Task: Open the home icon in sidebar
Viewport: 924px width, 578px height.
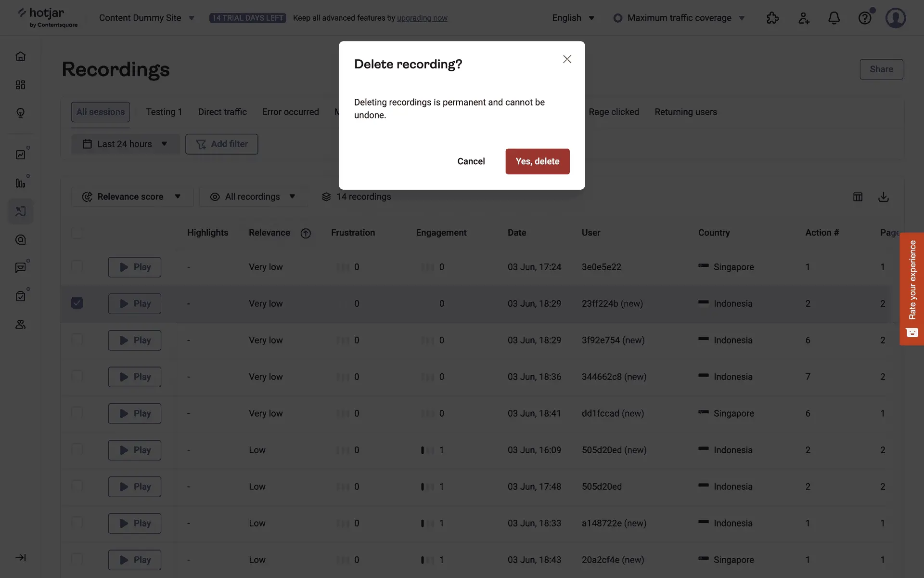Action: click(x=20, y=56)
